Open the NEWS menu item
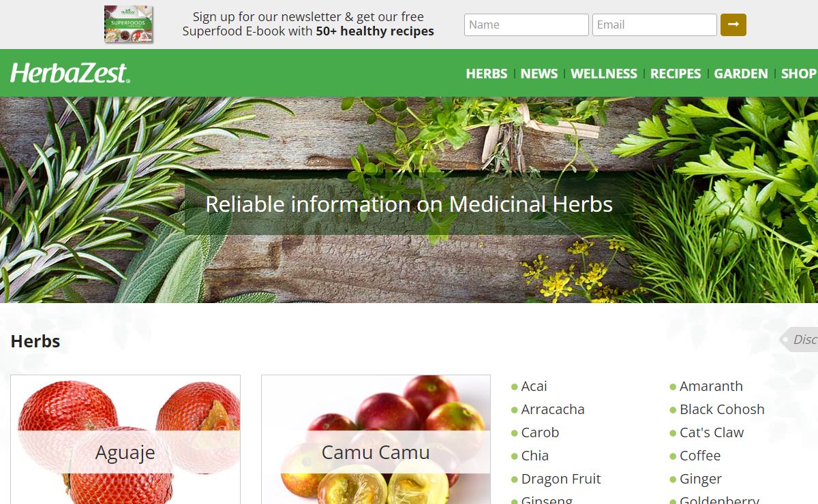Screen dimensions: 818x504 pyautogui.click(x=539, y=74)
